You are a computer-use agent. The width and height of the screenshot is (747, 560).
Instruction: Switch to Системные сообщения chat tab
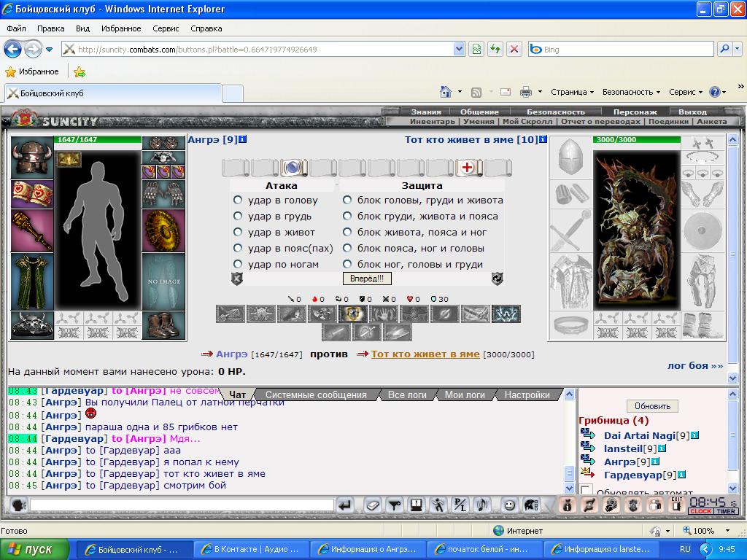pyautogui.click(x=316, y=394)
